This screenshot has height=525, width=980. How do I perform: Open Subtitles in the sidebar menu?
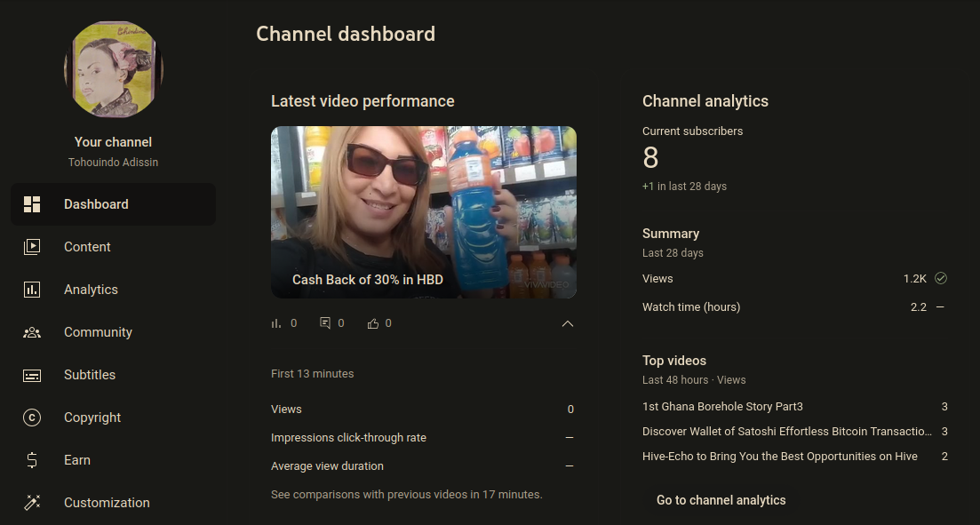(113, 375)
